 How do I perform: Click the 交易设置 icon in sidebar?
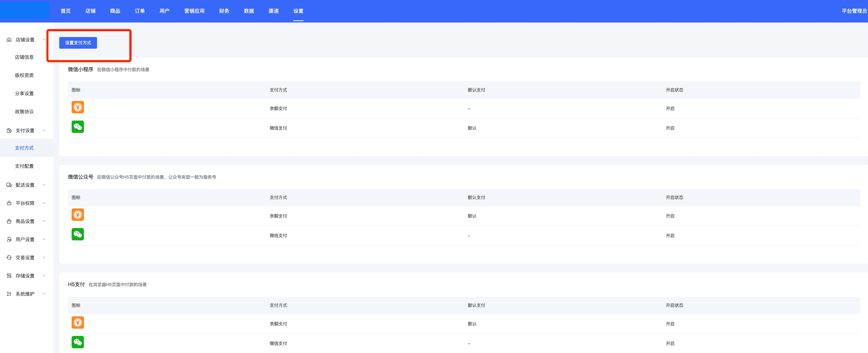9,257
